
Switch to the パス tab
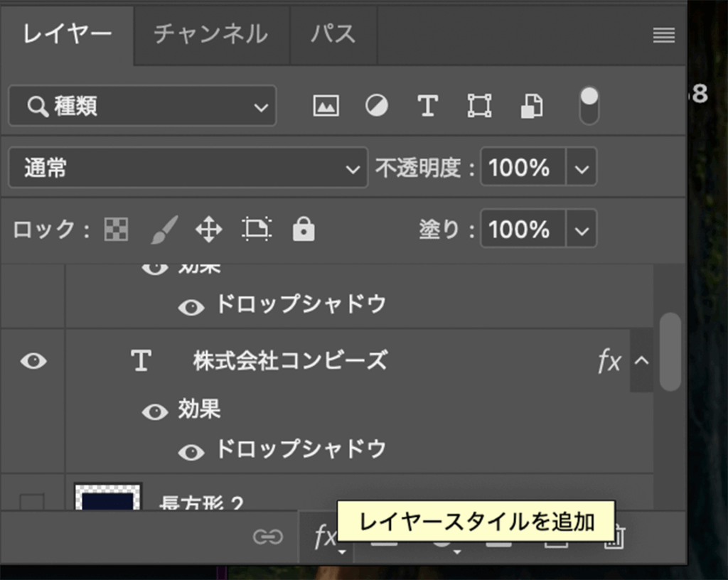point(333,34)
